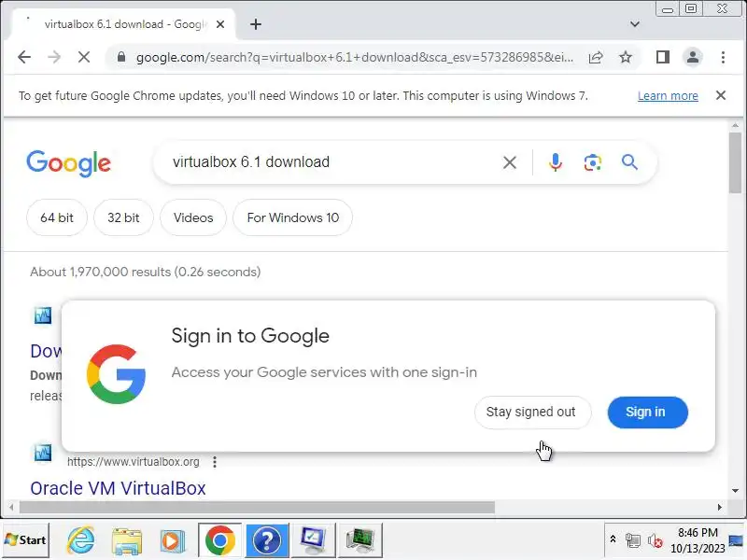Image resolution: width=747 pixels, height=560 pixels.
Task: Open the share this page icon
Action: point(596,58)
